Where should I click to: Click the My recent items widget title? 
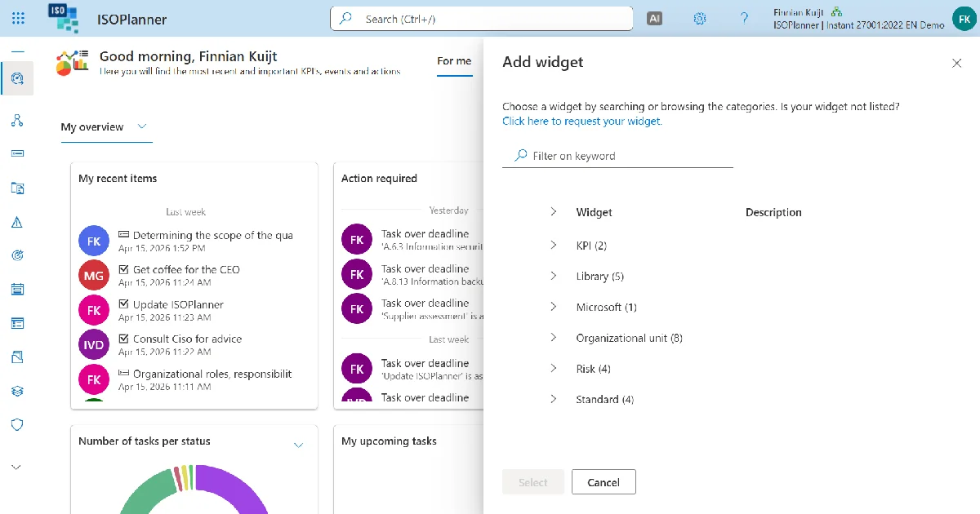(x=118, y=179)
